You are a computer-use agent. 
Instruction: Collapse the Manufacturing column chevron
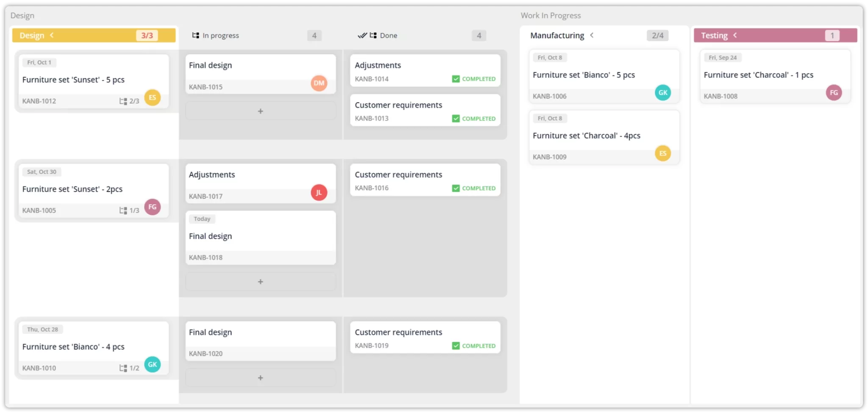592,35
